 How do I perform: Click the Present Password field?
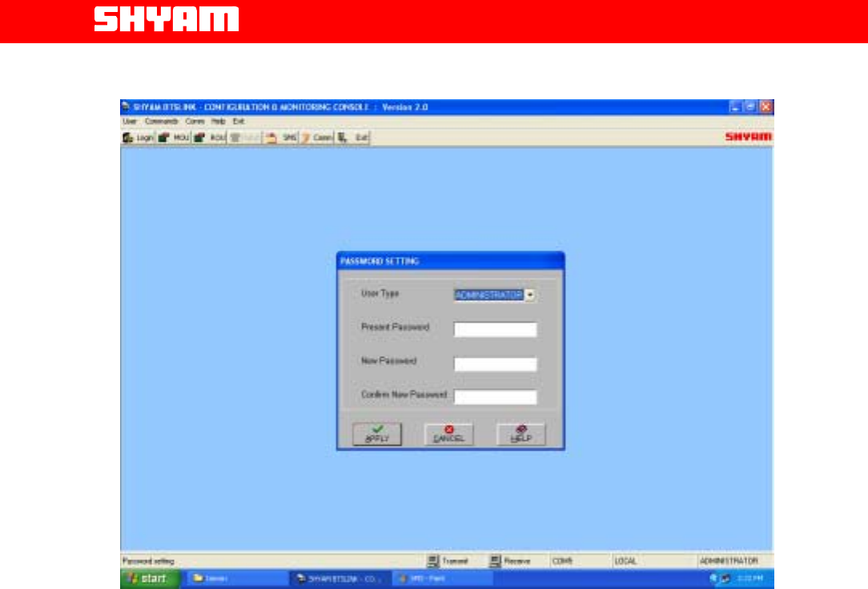[x=496, y=330]
